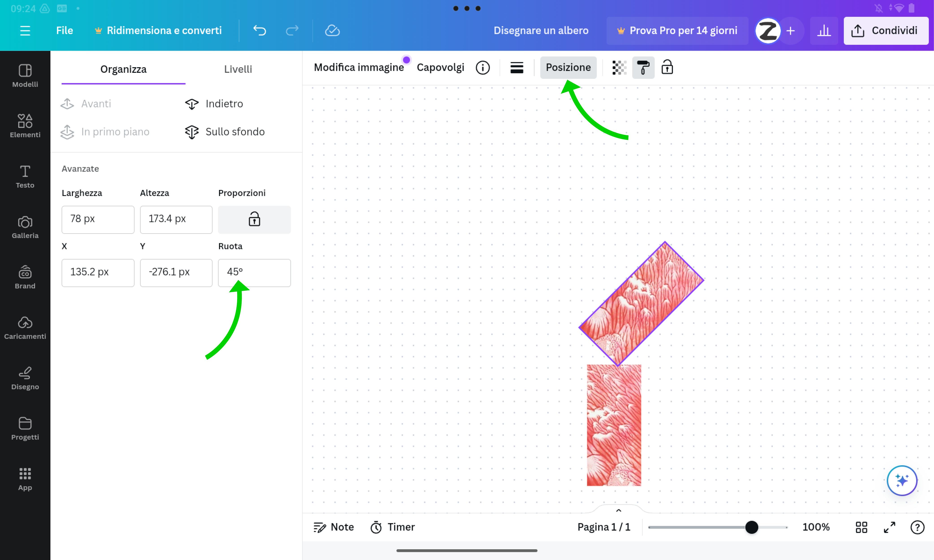Screen dimensions: 934x560
Task: Select the upright red texture image
Action: click(x=614, y=425)
